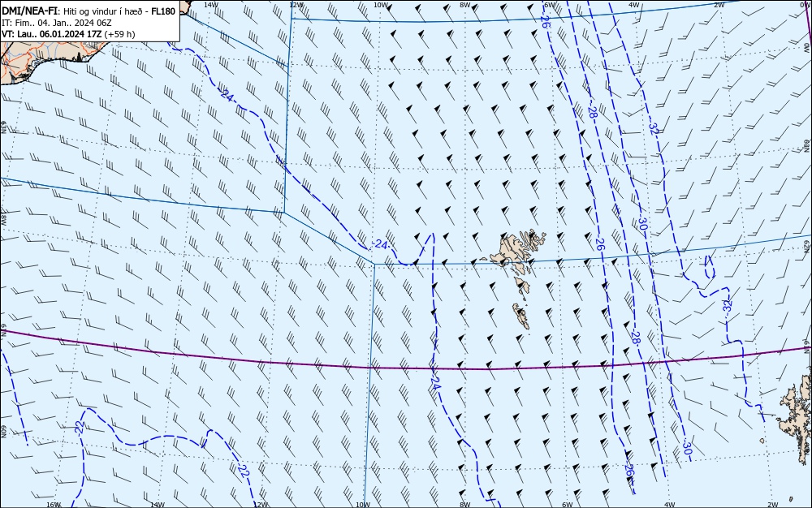Click the 24 isotherm label just west of Faroe Islands
812x508 pixels.
click(x=382, y=245)
